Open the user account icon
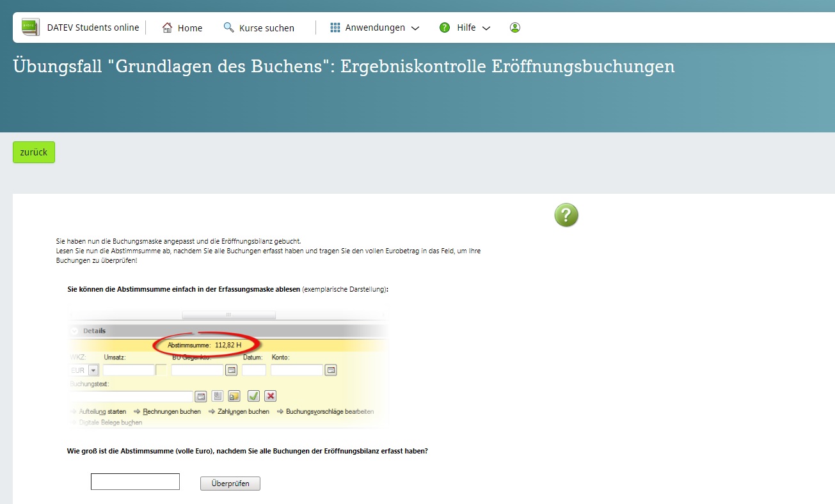 click(514, 28)
